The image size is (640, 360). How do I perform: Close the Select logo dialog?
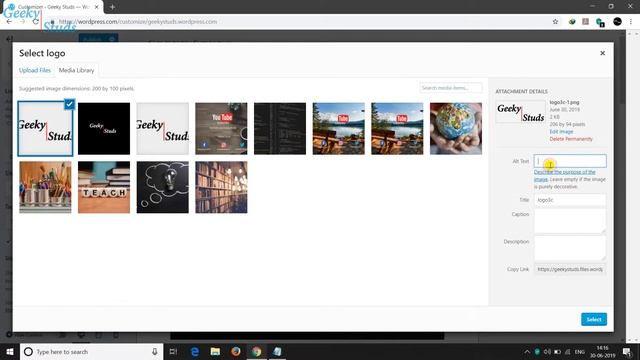point(602,53)
